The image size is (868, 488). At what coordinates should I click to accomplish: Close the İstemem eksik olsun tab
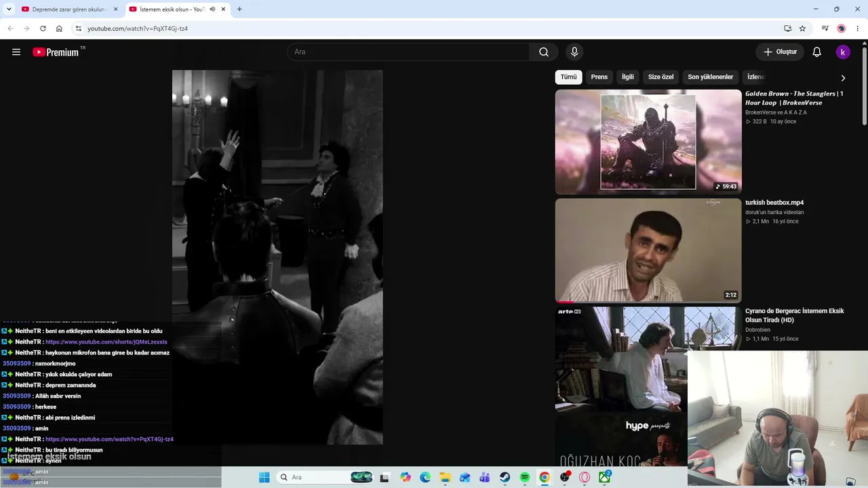click(x=224, y=9)
